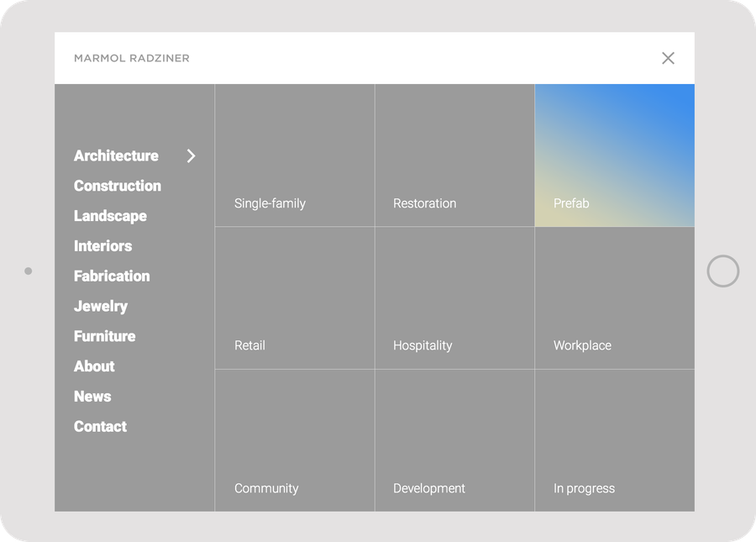
Task: Open the highlighted Prefab gradient tile
Action: coord(614,155)
